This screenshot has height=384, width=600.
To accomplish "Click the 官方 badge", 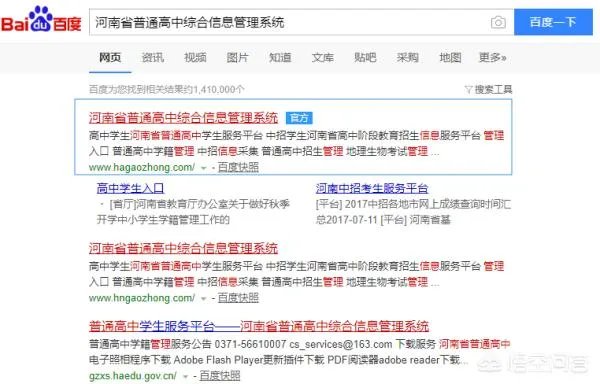I will pos(299,118).
